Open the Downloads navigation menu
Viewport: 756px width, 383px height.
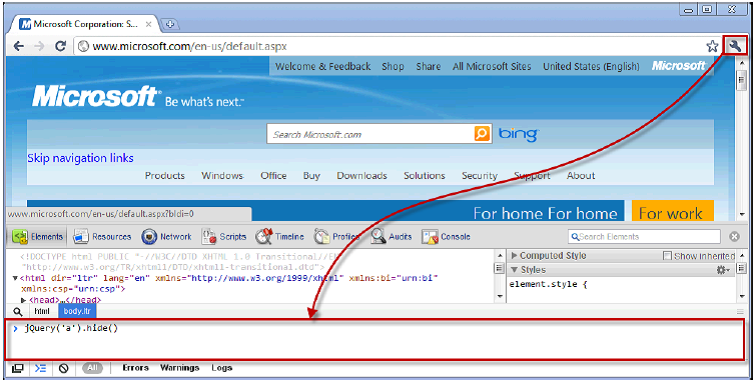click(362, 176)
